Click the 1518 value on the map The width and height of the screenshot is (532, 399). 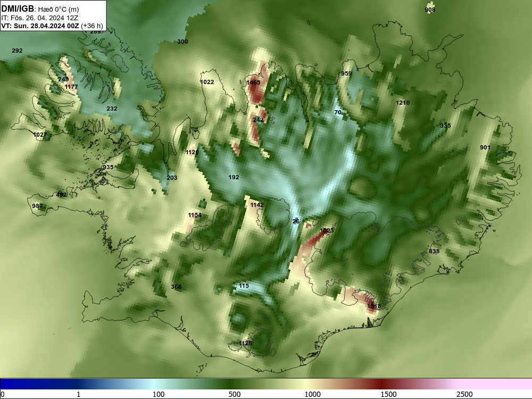click(x=374, y=306)
